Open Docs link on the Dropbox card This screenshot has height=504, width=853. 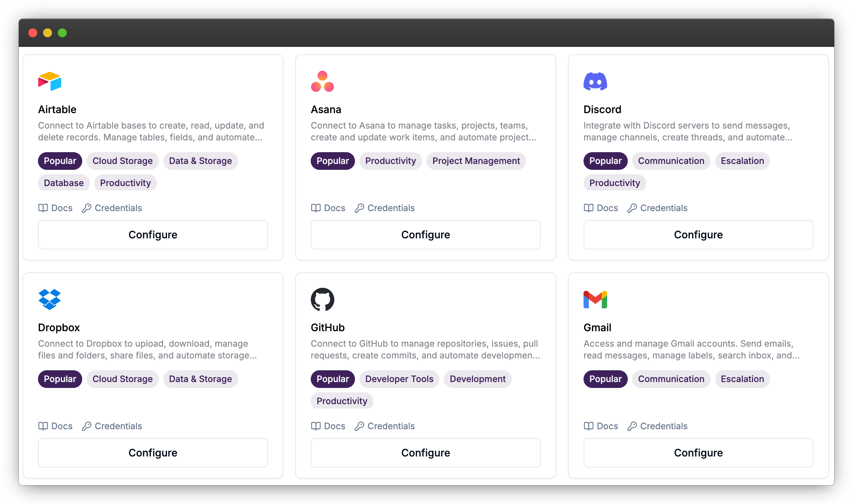55,426
